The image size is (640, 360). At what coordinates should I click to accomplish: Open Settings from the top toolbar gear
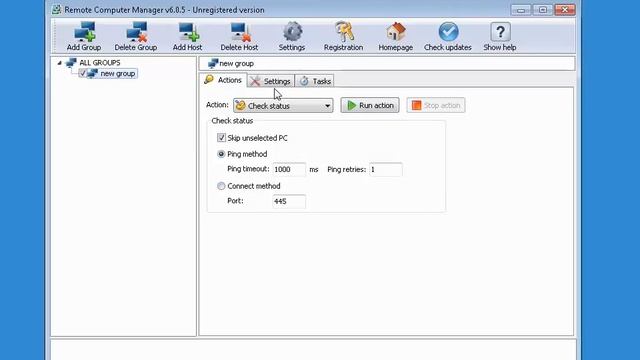tap(292, 32)
